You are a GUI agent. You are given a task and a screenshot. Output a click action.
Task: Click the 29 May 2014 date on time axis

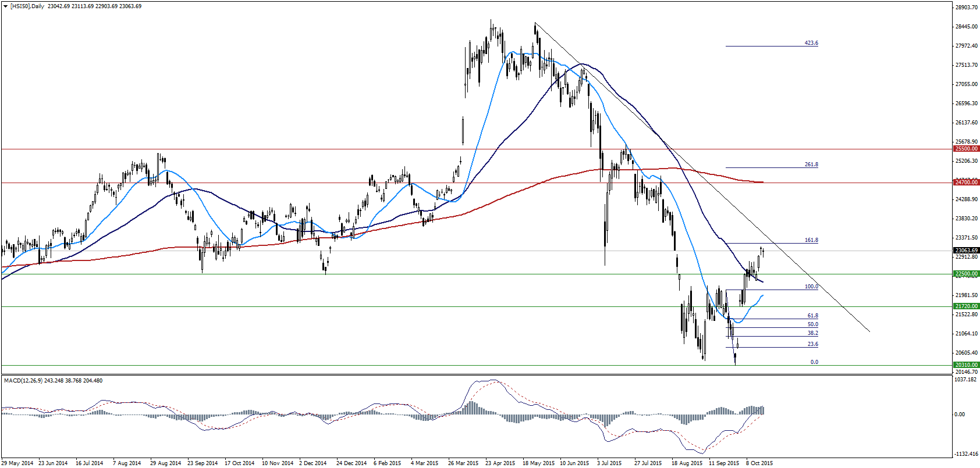pos(17,463)
